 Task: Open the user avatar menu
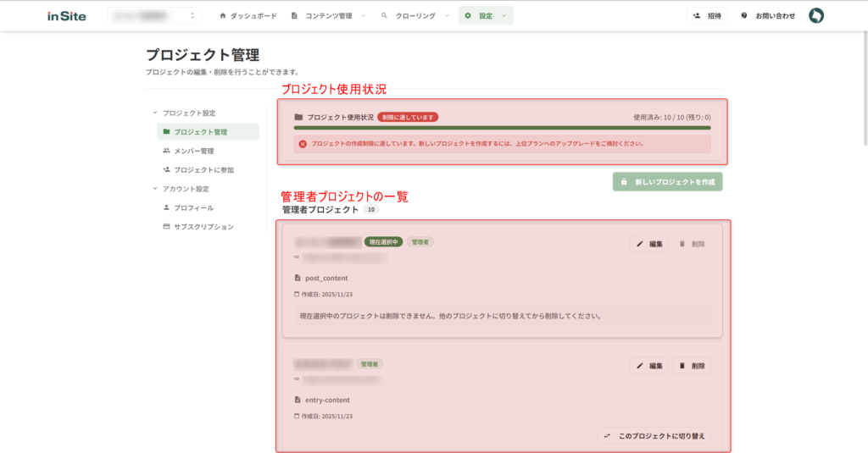[x=816, y=15]
